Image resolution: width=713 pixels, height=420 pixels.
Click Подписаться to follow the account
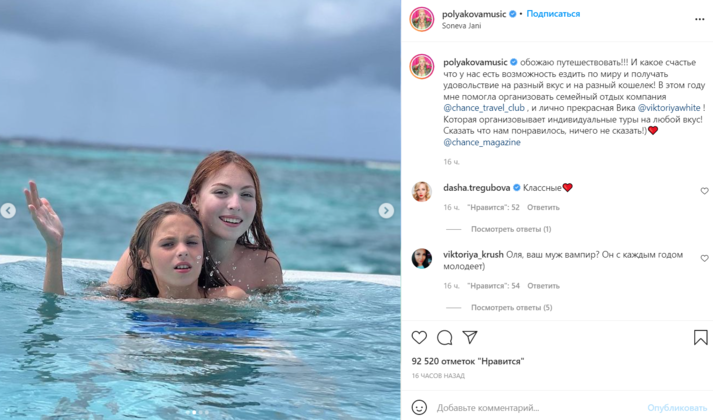[x=553, y=14]
